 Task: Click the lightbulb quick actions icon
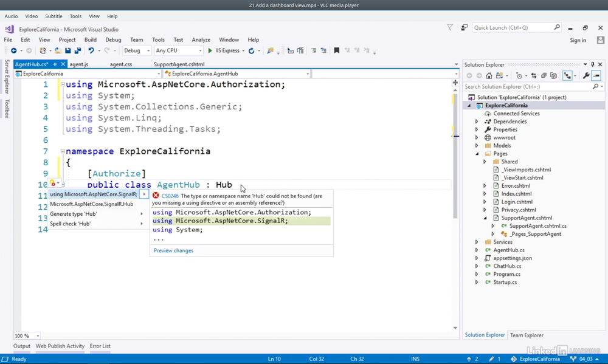point(53,184)
